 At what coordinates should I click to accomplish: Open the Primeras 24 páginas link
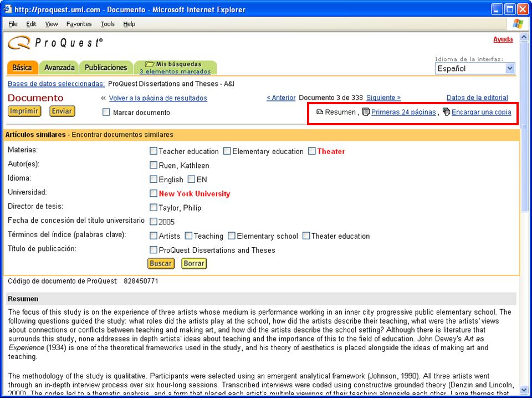[x=403, y=112]
